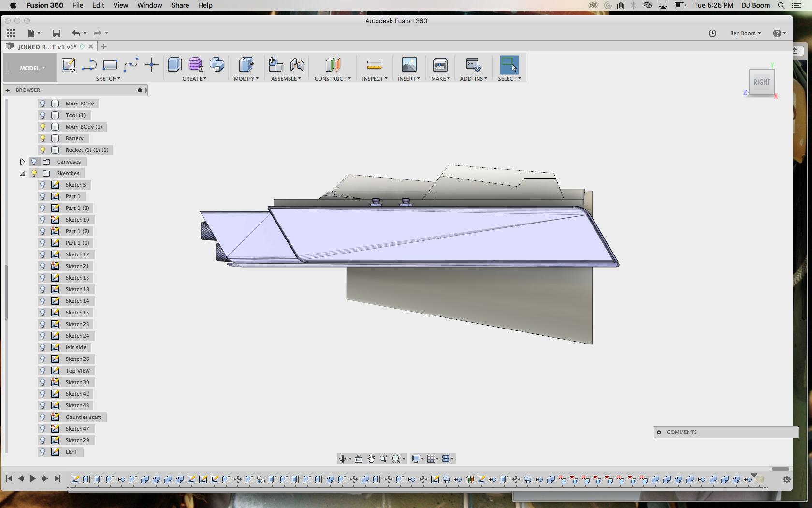Expand the Canvases folder
Viewport: 812px width, 508px height.
pos(22,162)
